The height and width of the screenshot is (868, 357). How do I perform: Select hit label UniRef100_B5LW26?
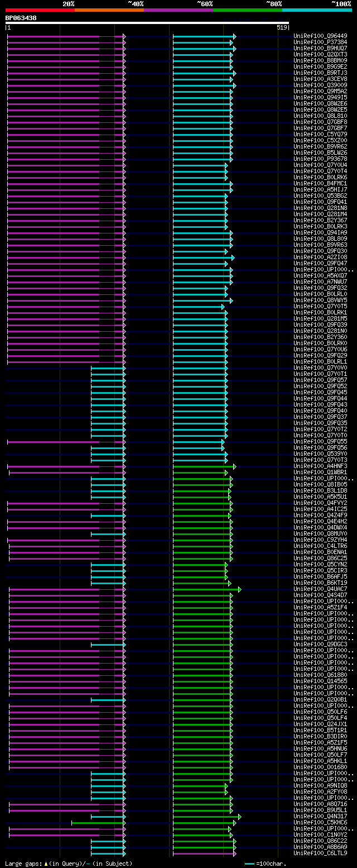coord(320,153)
